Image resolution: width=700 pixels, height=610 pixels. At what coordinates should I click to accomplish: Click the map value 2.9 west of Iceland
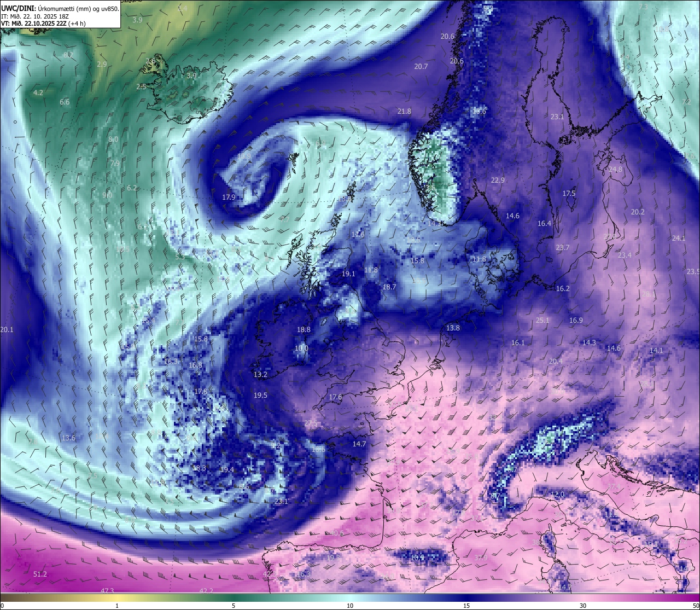(x=102, y=64)
